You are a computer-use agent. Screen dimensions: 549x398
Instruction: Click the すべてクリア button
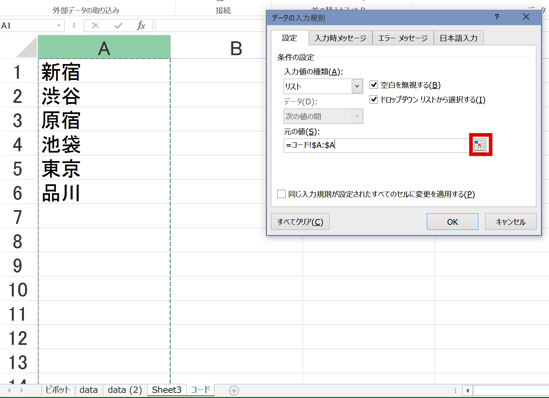pyautogui.click(x=300, y=222)
